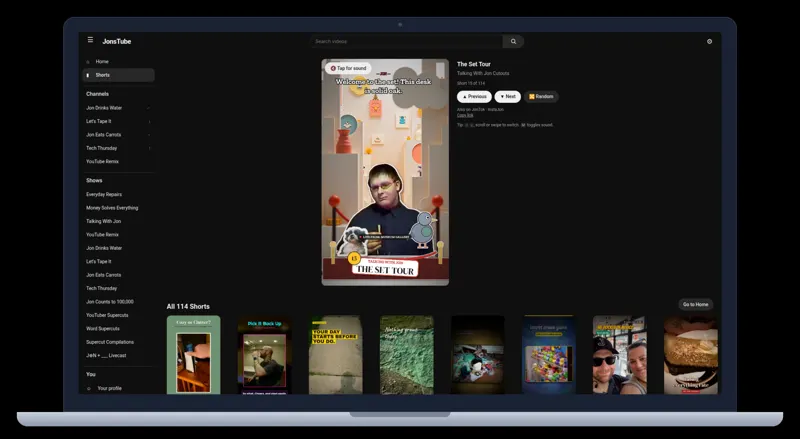
Task: Expand the Jon Drinks Water channel chevron
Action: (x=149, y=108)
